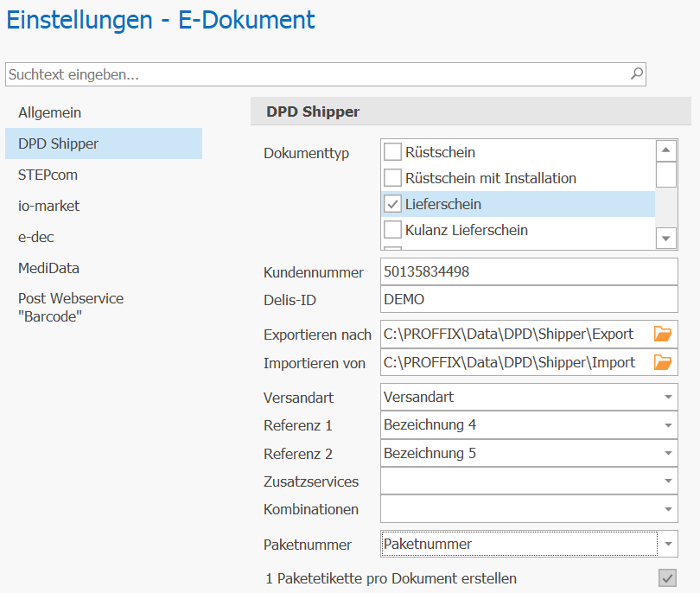700x593 pixels.
Task: Open folder browser for Importieren von
Action: [x=663, y=362]
